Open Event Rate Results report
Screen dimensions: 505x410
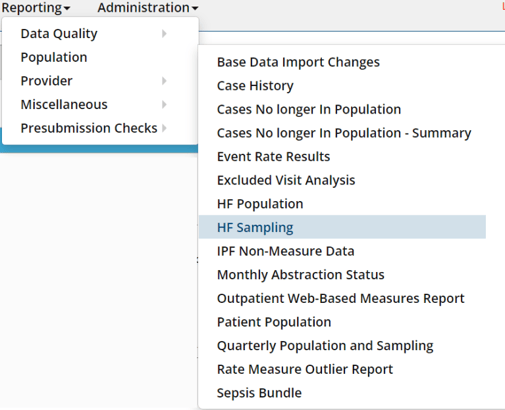tap(342, 157)
